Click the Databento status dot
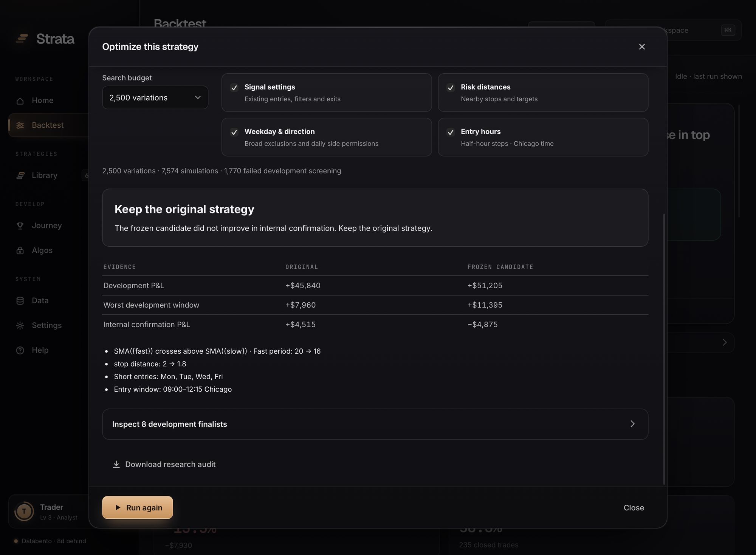 coord(16,541)
